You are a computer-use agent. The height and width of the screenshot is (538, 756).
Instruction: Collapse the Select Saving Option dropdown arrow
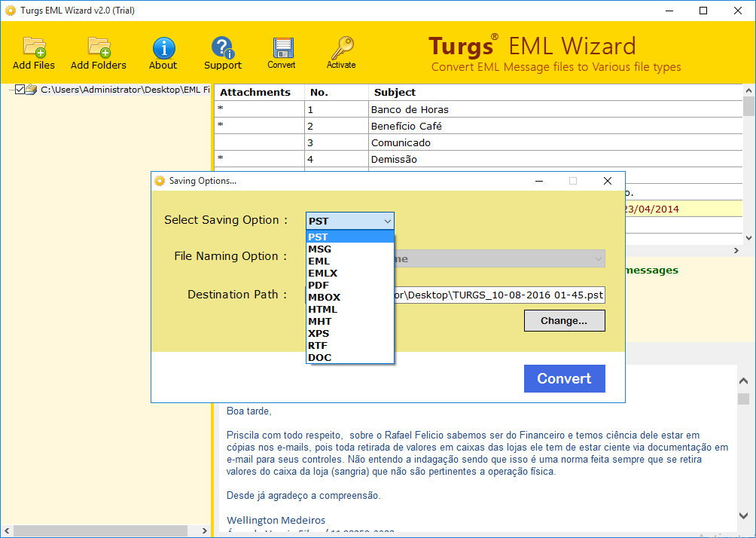(387, 221)
